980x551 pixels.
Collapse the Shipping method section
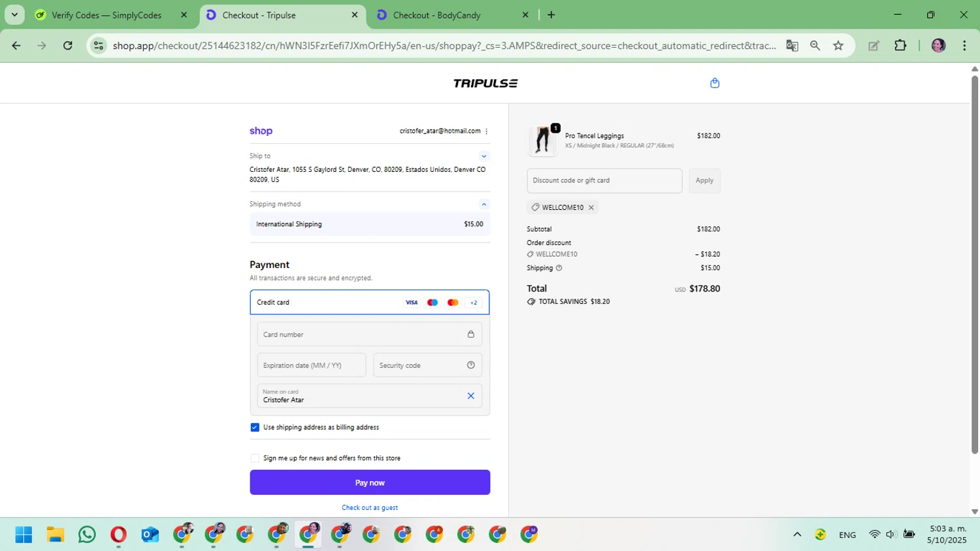click(x=484, y=205)
